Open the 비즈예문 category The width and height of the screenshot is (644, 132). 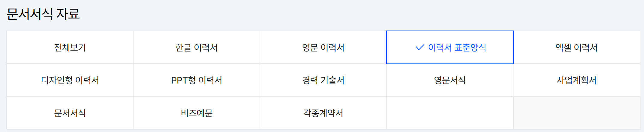(197, 113)
